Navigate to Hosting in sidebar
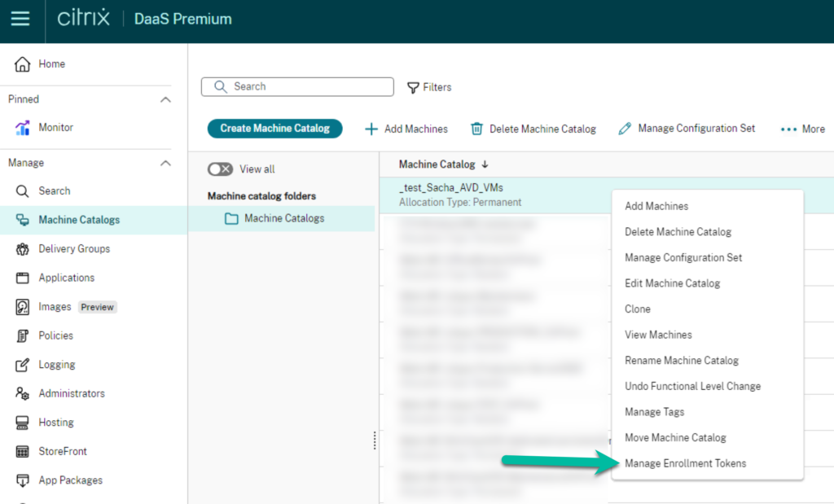Image resolution: width=834 pixels, height=504 pixels. tap(55, 423)
